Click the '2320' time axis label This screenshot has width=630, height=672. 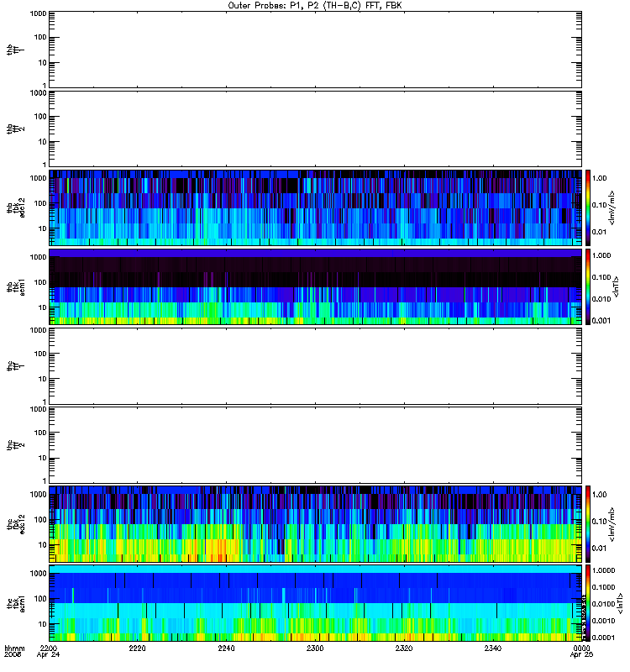coord(404,648)
